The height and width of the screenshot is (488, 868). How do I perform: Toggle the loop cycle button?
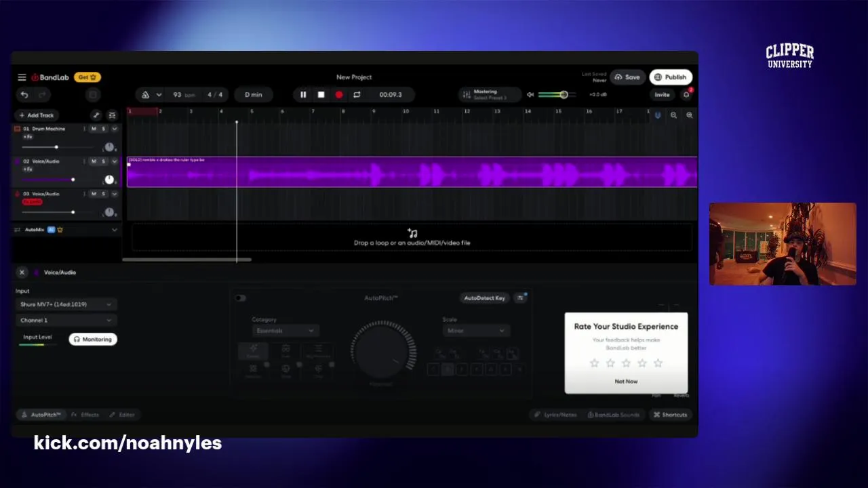pyautogui.click(x=357, y=95)
